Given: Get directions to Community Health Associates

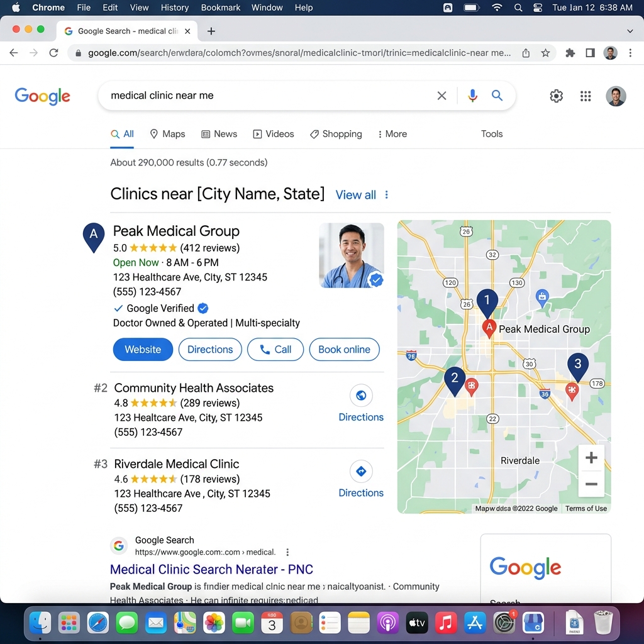Looking at the screenshot, I should click(361, 404).
